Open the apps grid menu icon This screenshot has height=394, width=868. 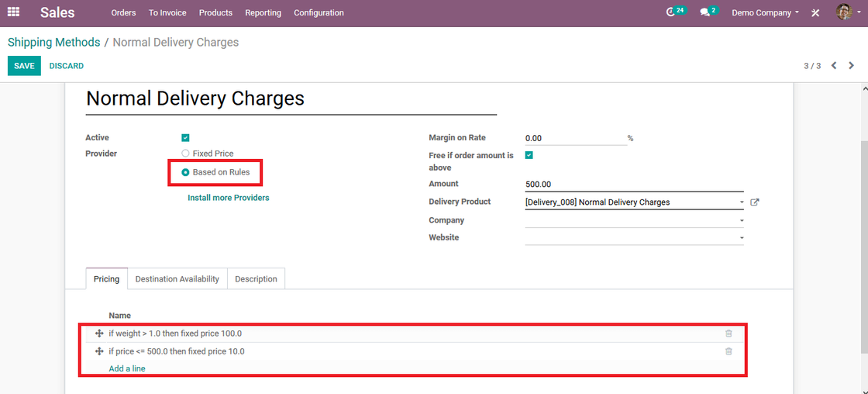pyautogui.click(x=13, y=12)
